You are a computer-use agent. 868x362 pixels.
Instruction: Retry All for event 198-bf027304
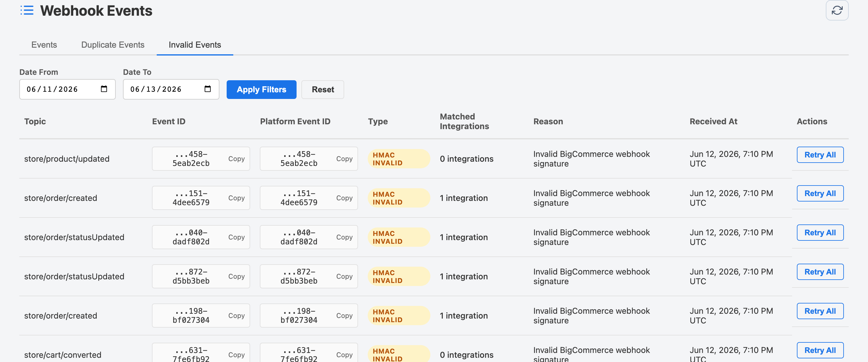click(x=820, y=311)
